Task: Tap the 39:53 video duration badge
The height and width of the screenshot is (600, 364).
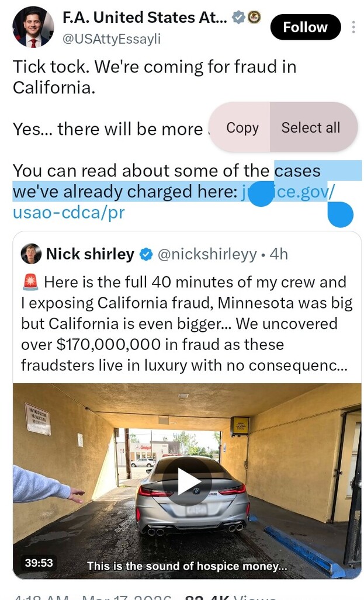Action: click(39, 563)
